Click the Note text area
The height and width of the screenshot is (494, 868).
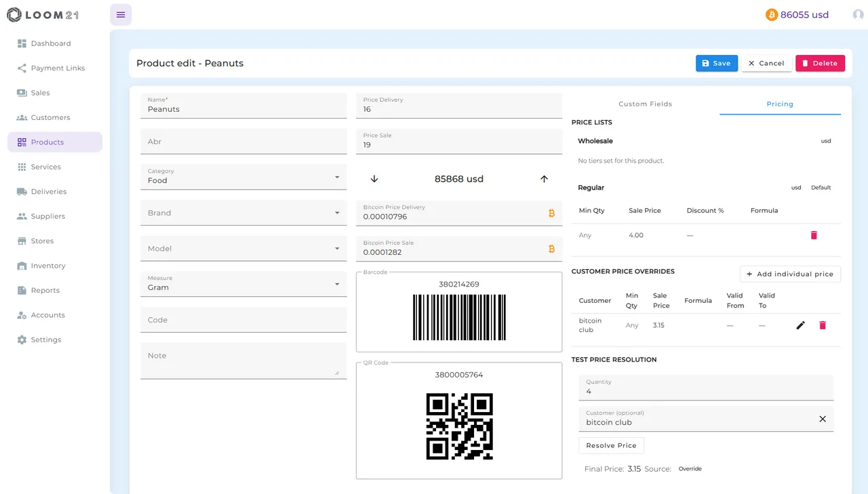[243, 361]
